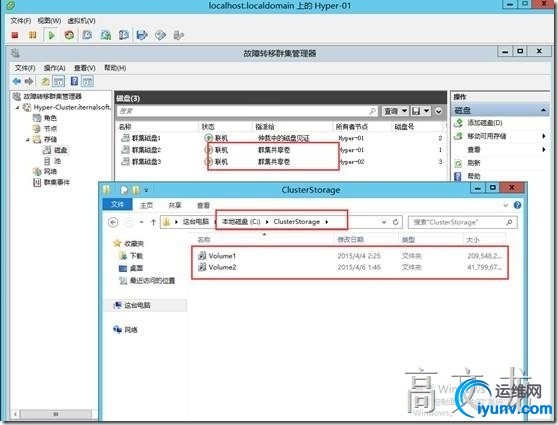Click the Revert to Snapshot toolbar icon
The width and height of the screenshot is (558, 425).
click(106, 35)
